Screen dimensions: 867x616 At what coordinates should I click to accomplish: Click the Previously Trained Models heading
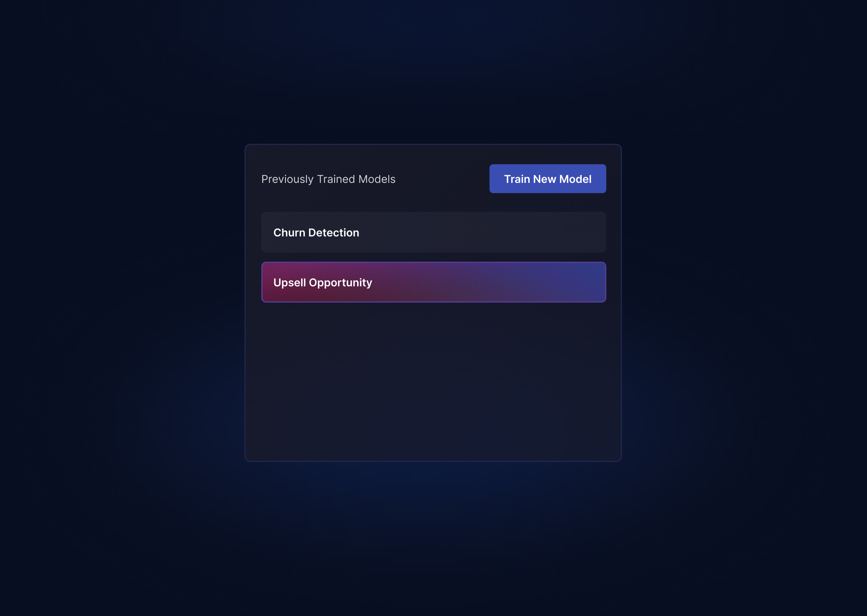pyautogui.click(x=328, y=179)
